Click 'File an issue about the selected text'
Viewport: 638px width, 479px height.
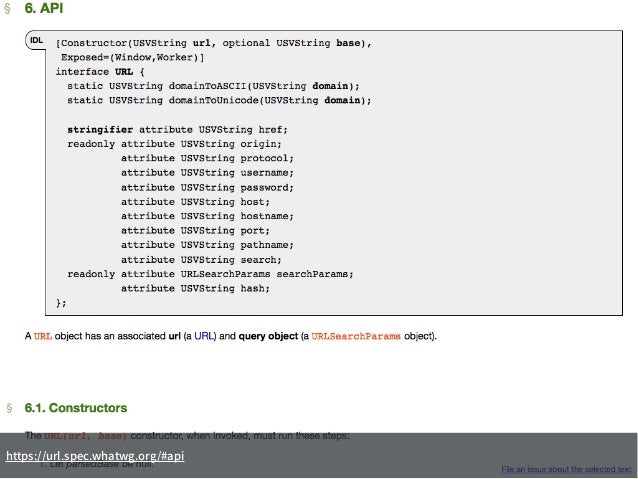pos(566,469)
